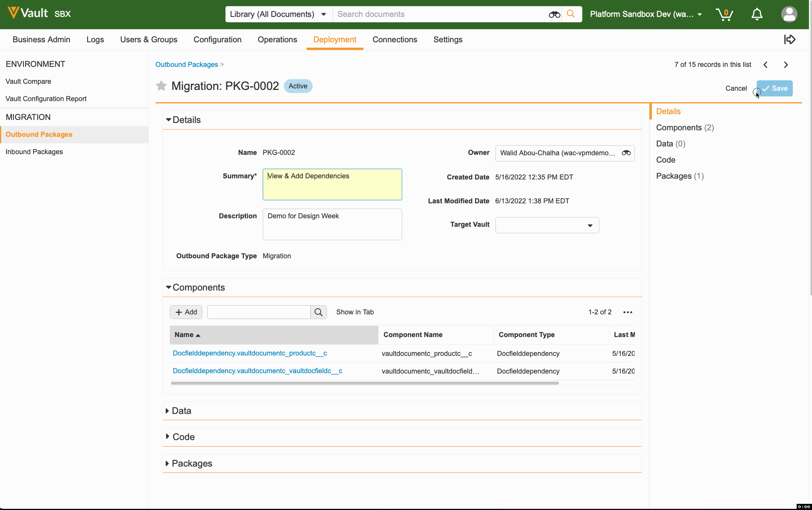Click the Save button
812x510 pixels.
coord(774,88)
